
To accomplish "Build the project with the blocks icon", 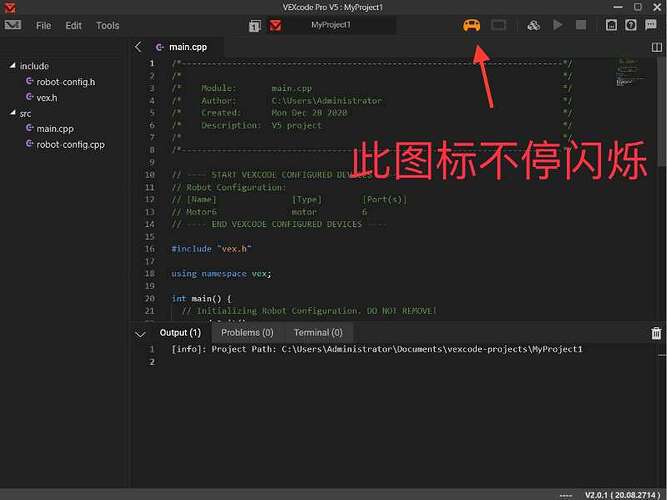I will [533, 25].
